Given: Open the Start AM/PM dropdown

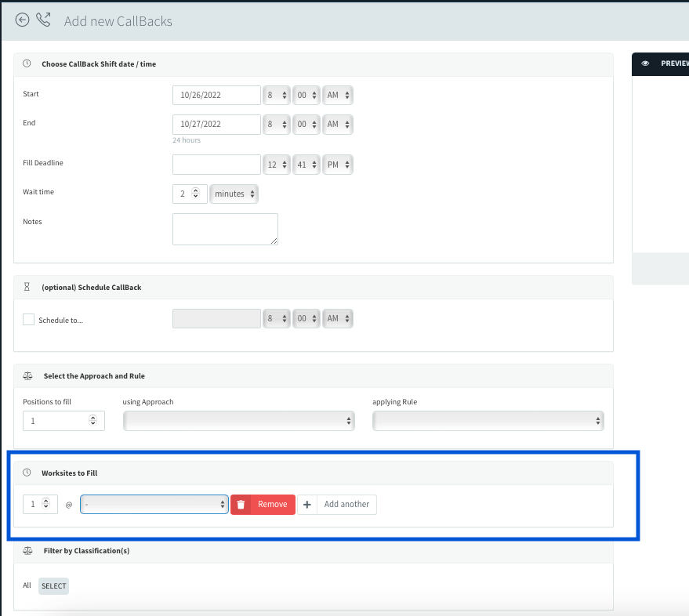Looking at the screenshot, I should pyautogui.click(x=338, y=95).
